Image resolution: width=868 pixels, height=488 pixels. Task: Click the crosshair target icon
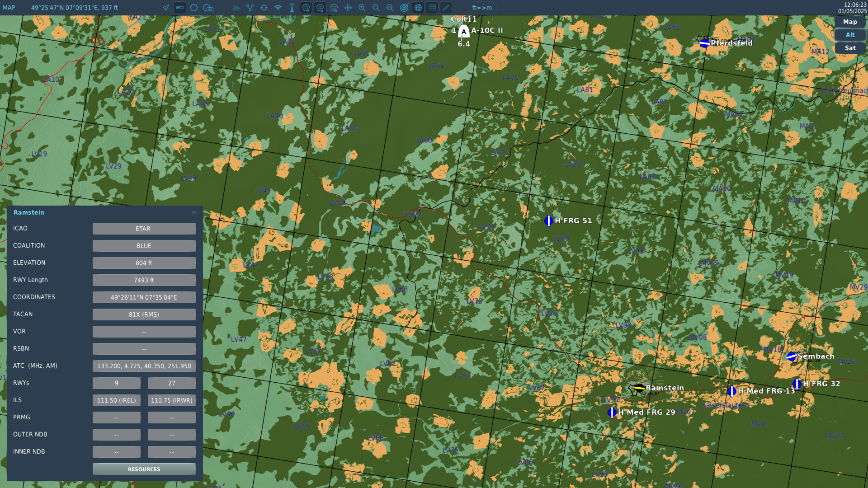(264, 8)
